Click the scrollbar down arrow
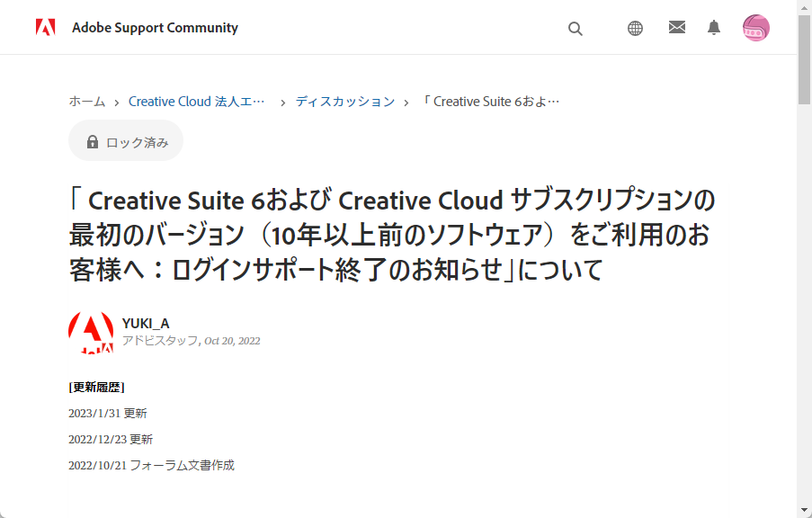The image size is (812, 518). [x=804, y=510]
